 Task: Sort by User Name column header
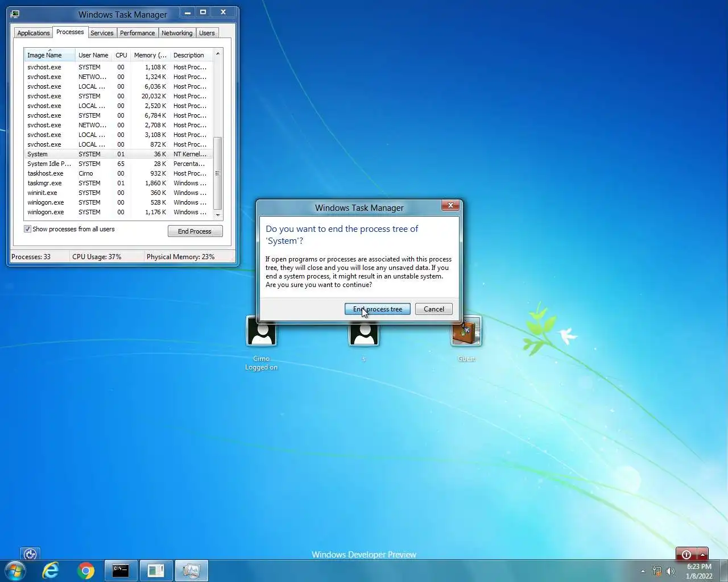pyautogui.click(x=93, y=55)
